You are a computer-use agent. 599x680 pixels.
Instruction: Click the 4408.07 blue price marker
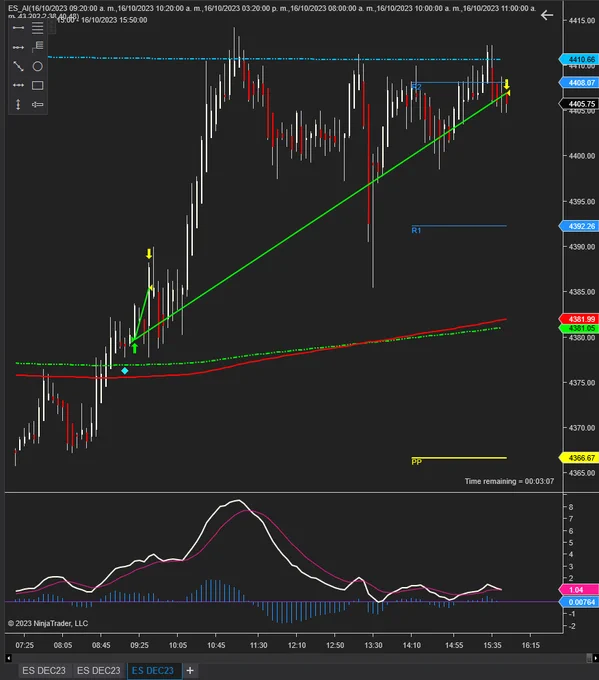[579, 82]
